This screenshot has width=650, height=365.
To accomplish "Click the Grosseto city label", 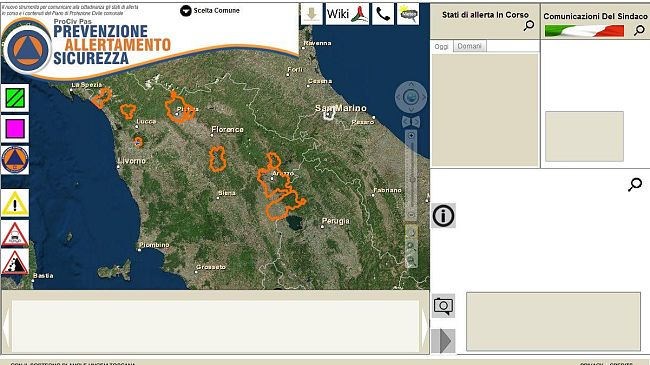I will [211, 267].
